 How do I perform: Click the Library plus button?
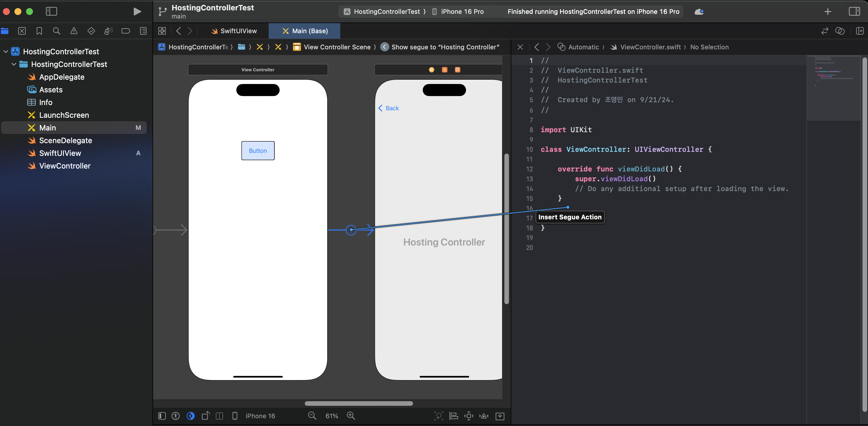(828, 12)
